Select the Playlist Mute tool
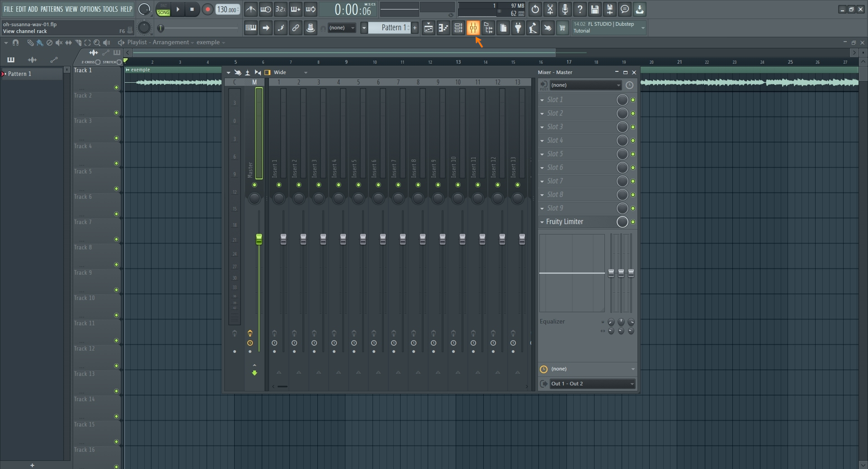 click(59, 42)
